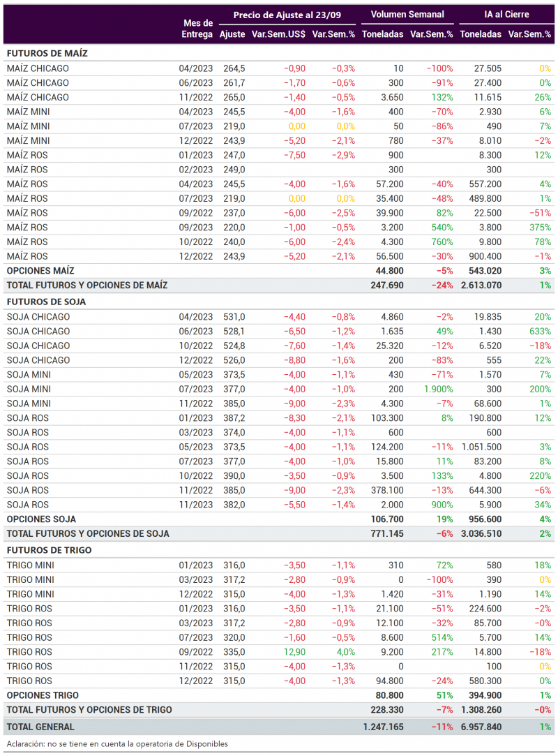Select the FUTUROS DE MAÍZ section title

click(x=47, y=54)
